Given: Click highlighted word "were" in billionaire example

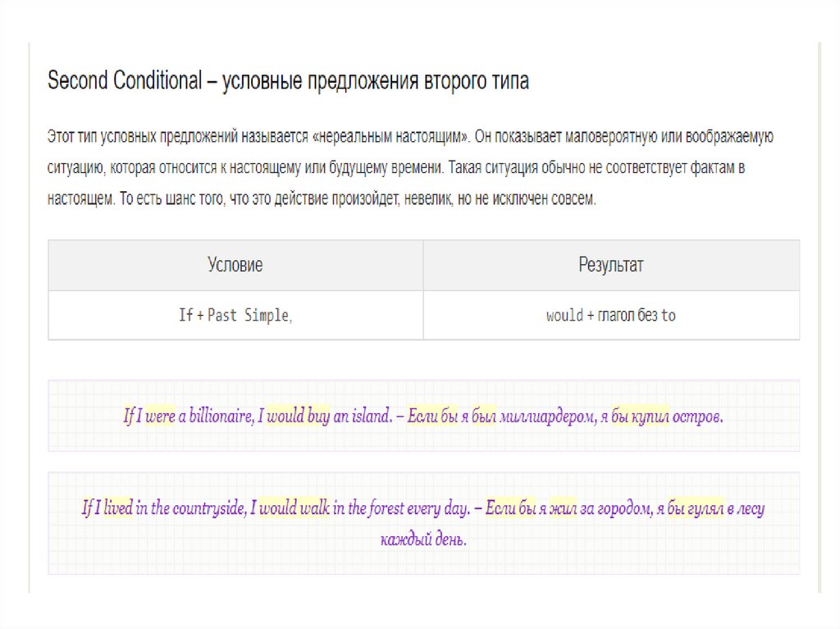Looking at the screenshot, I should pos(161,417).
